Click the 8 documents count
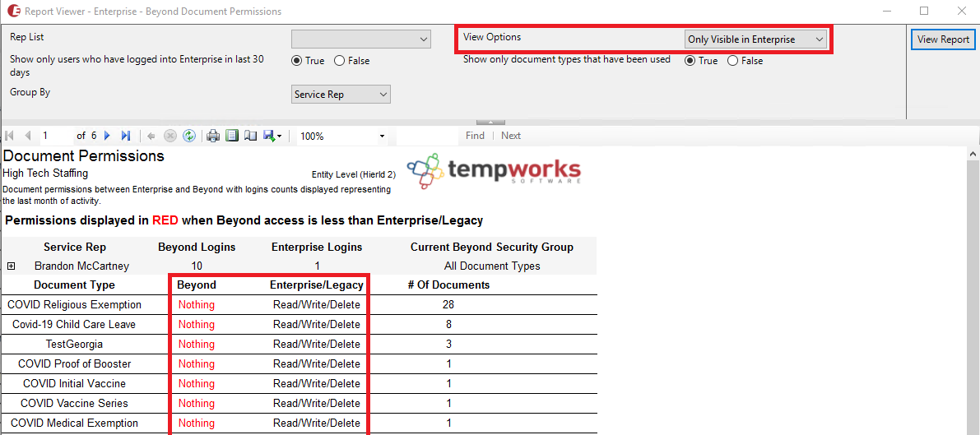Viewport: 980px width, 435px height. (448, 324)
